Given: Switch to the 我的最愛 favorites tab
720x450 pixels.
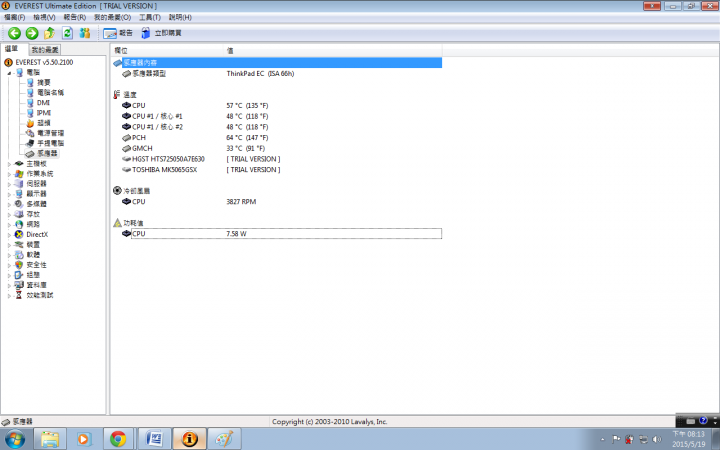Looking at the screenshot, I should (45, 50).
